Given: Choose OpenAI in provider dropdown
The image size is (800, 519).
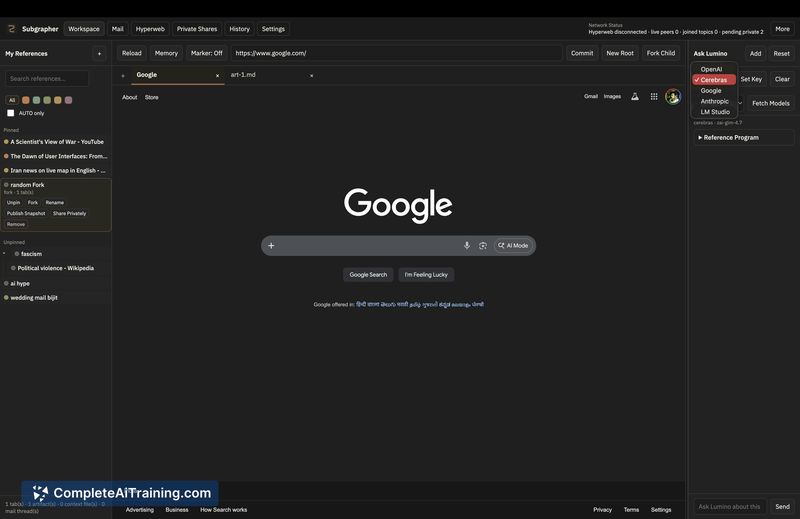Looking at the screenshot, I should 714,69.
